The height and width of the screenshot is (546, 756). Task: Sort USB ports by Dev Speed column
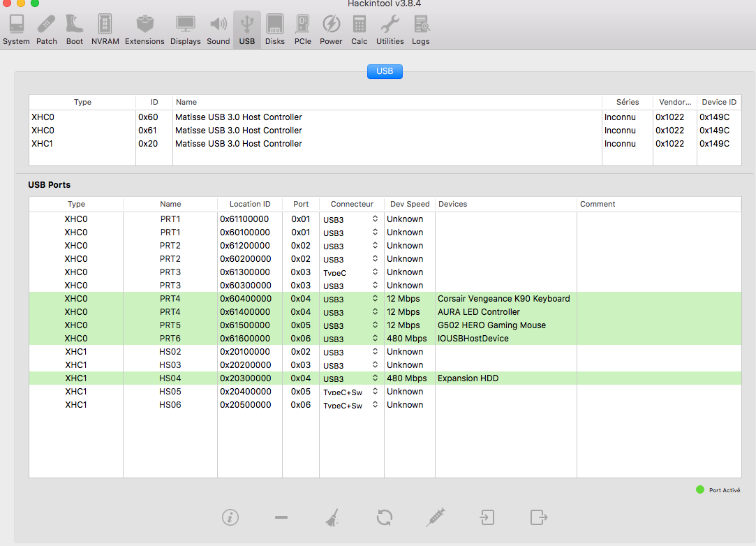(x=410, y=204)
